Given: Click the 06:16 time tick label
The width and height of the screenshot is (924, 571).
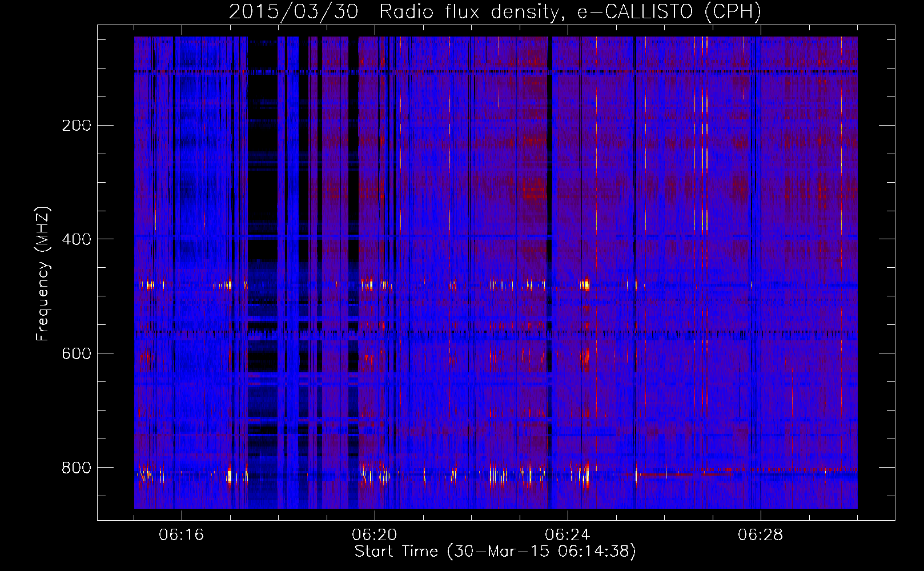Looking at the screenshot, I should pyautogui.click(x=182, y=535).
